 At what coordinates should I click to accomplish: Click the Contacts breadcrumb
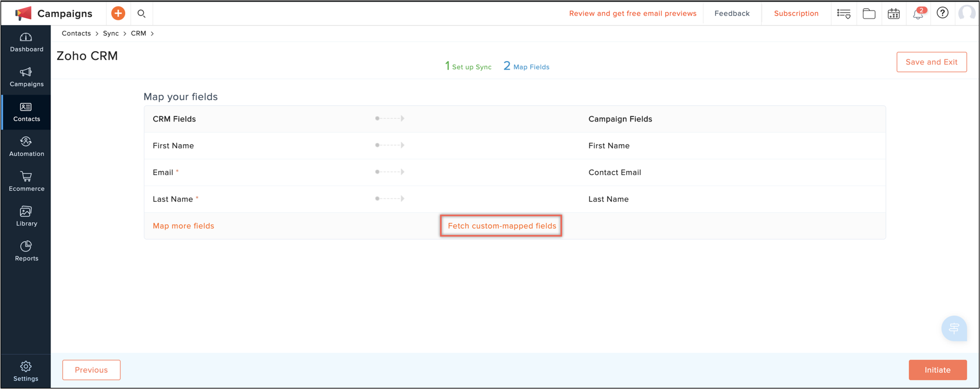tap(76, 34)
